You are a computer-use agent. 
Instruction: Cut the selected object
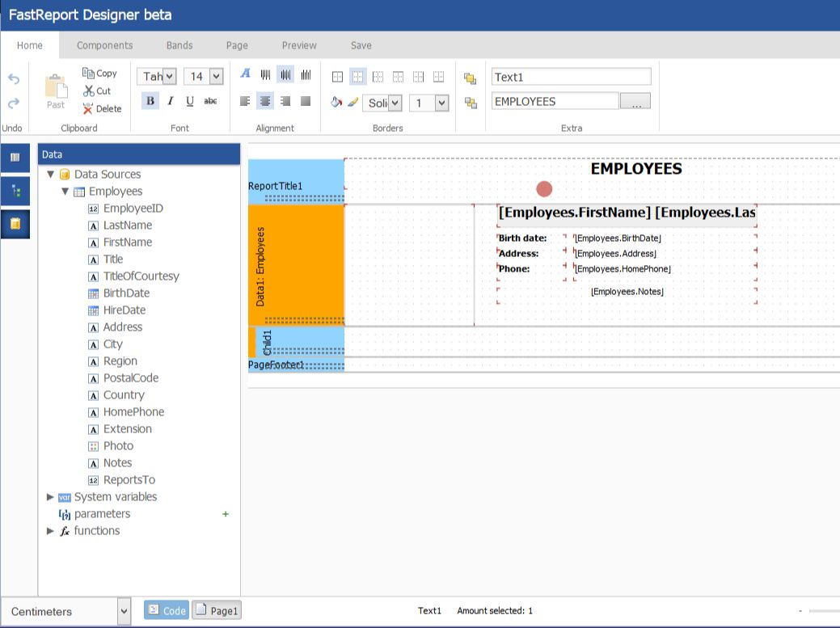pyautogui.click(x=95, y=91)
